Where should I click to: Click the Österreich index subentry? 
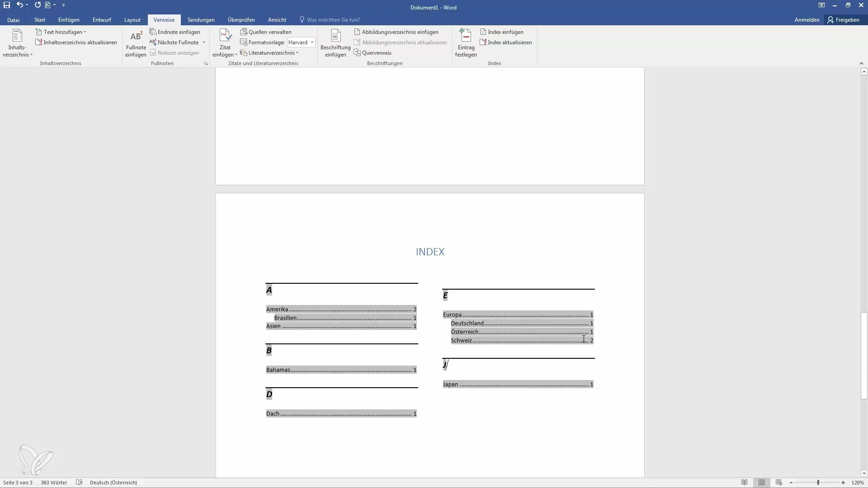point(522,332)
